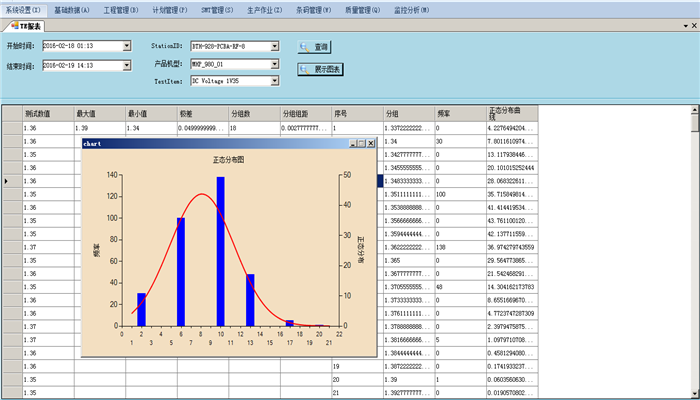Close the chart window
Screen dimensions: 700x400
click(x=371, y=144)
